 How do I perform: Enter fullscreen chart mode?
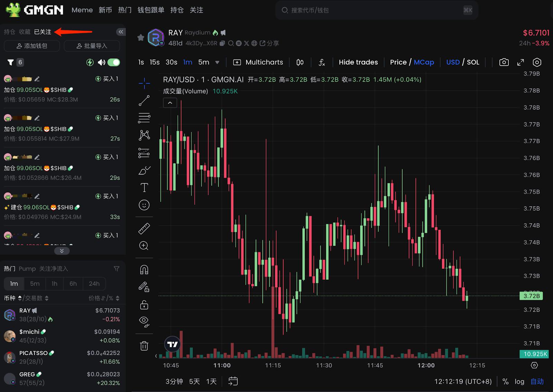pyautogui.click(x=521, y=62)
